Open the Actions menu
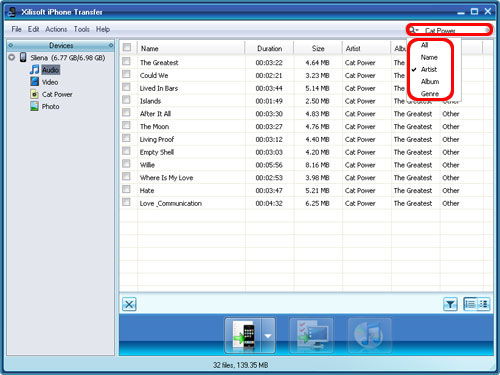Viewport: 500px width, 375px height. coord(56,29)
